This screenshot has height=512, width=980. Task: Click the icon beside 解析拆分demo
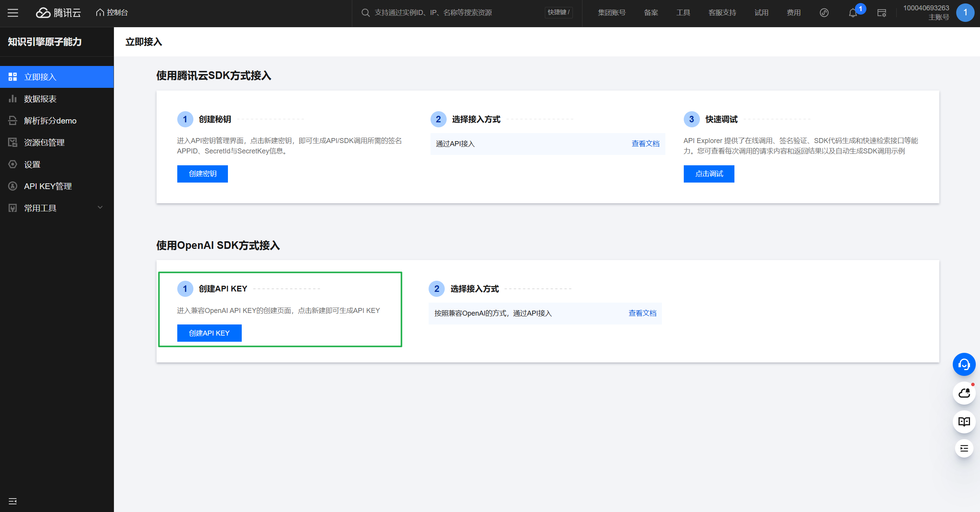[x=13, y=120]
